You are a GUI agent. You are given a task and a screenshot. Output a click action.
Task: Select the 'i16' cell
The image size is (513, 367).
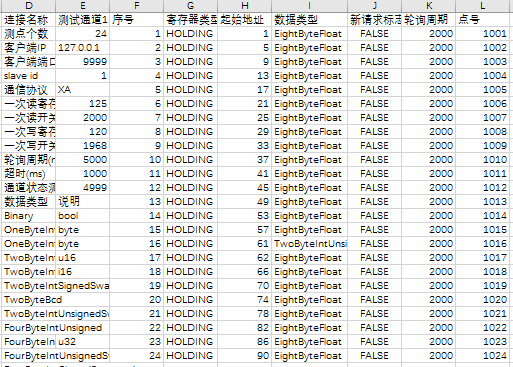(82, 272)
